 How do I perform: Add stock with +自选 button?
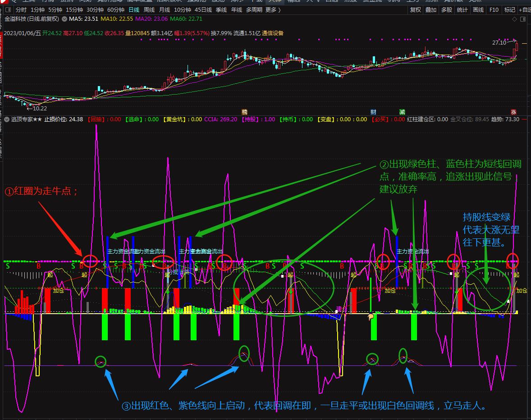525,10
